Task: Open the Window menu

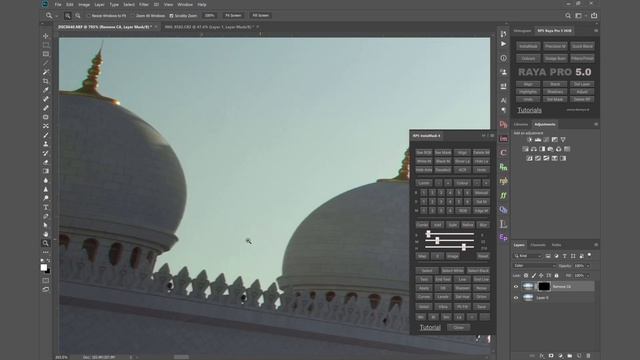Action: [x=185, y=4]
